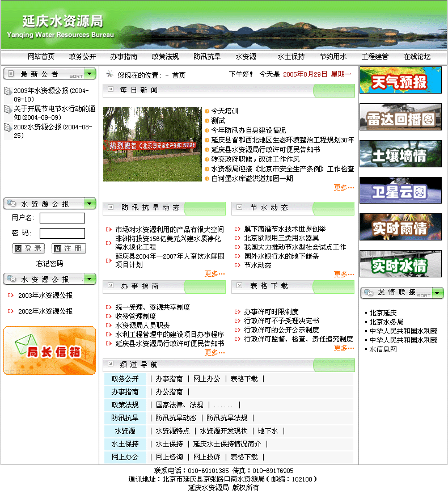Click red arrow icon beside 办事许可时限制度
448x494 pixels.
tap(238, 312)
